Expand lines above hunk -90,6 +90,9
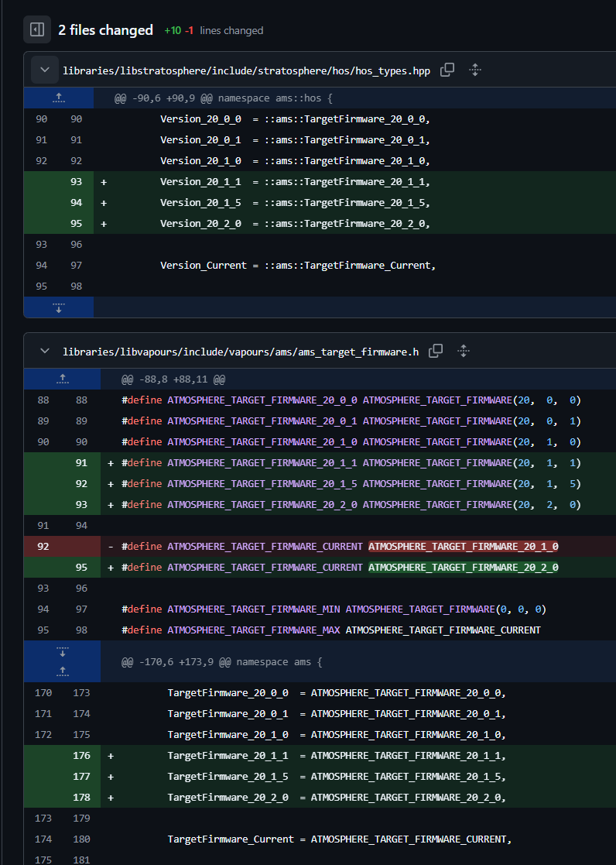 click(59, 98)
